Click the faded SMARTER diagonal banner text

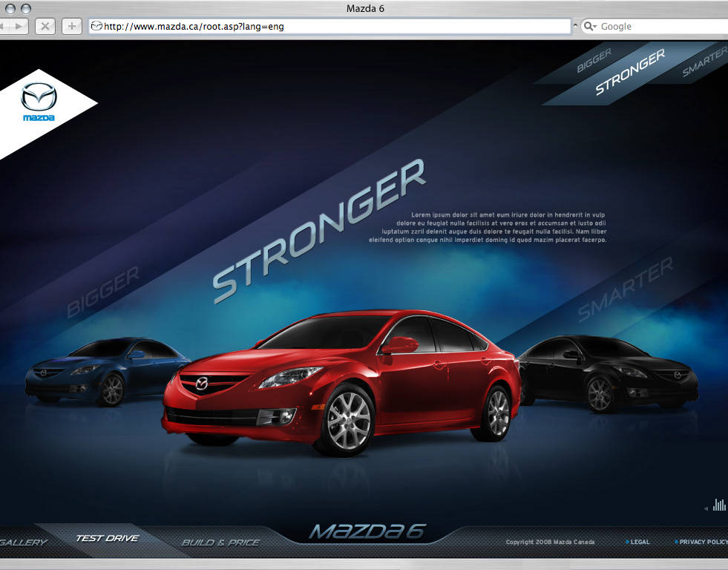pos(625,289)
